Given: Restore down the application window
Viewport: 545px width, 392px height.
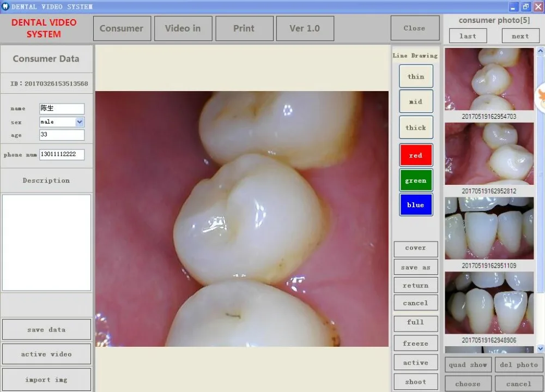Looking at the screenshot, I should tap(526, 7).
